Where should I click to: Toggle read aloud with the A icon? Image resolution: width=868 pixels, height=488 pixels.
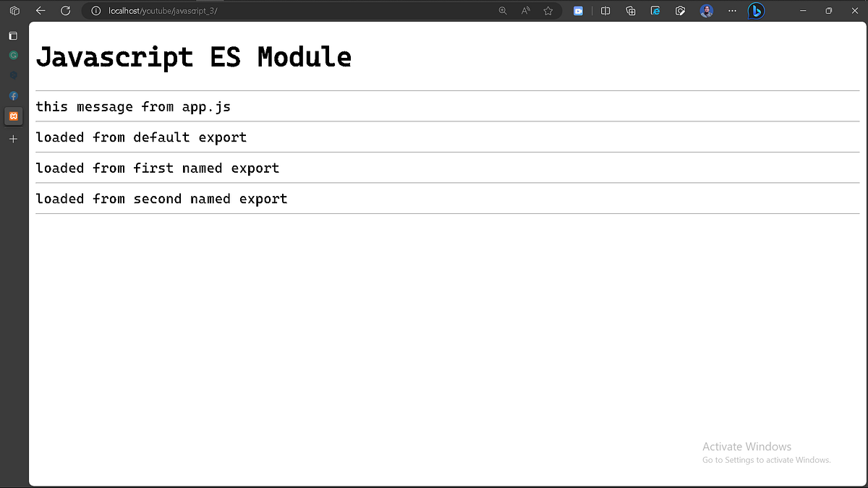[526, 10]
